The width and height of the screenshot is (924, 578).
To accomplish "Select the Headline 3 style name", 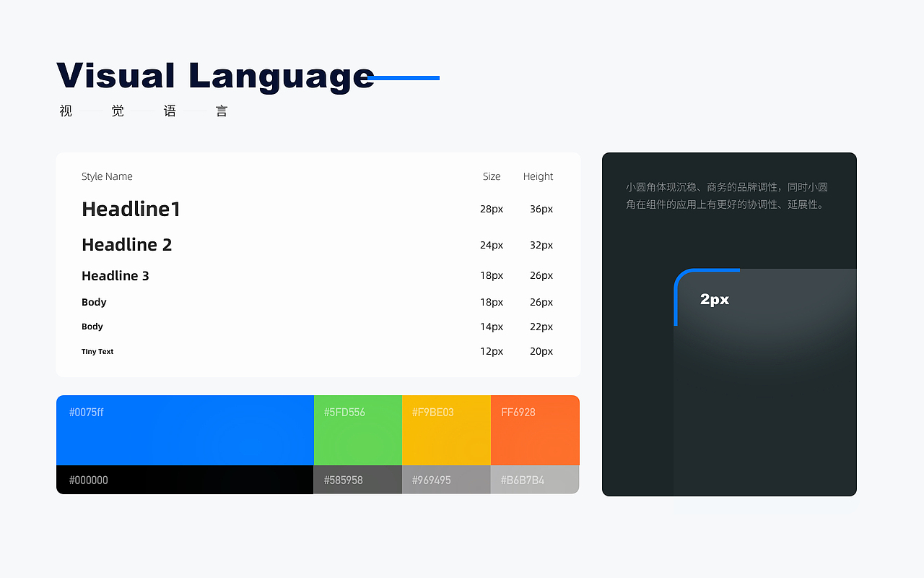I will pos(115,275).
